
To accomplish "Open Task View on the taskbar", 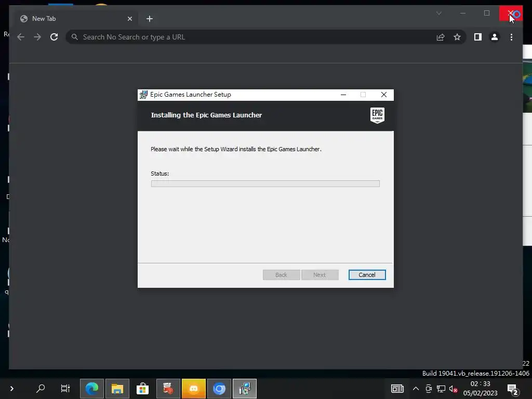I will tap(65, 389).
